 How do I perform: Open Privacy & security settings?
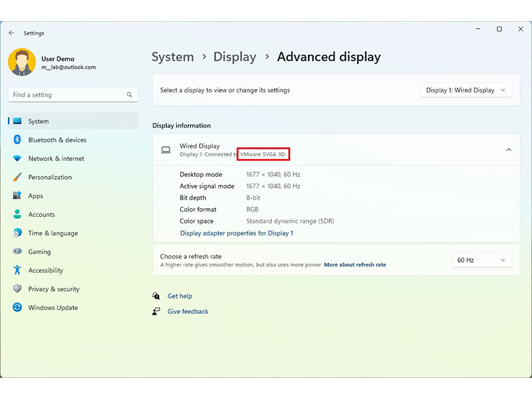[53, 289]
